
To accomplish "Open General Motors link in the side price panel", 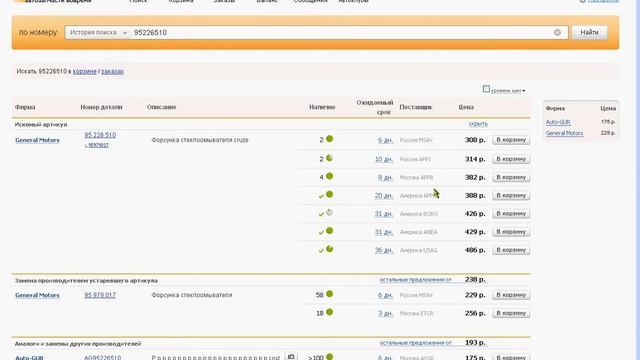I will [564, 133].
